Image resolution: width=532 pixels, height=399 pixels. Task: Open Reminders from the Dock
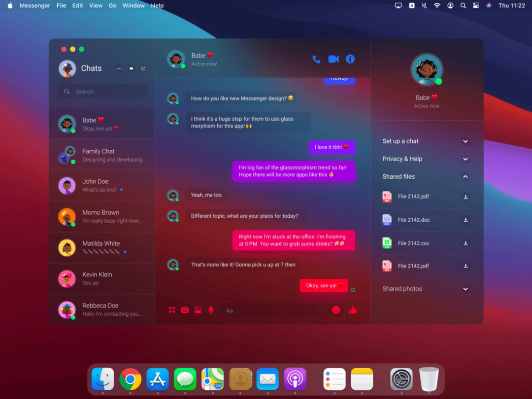coord(334,379)
